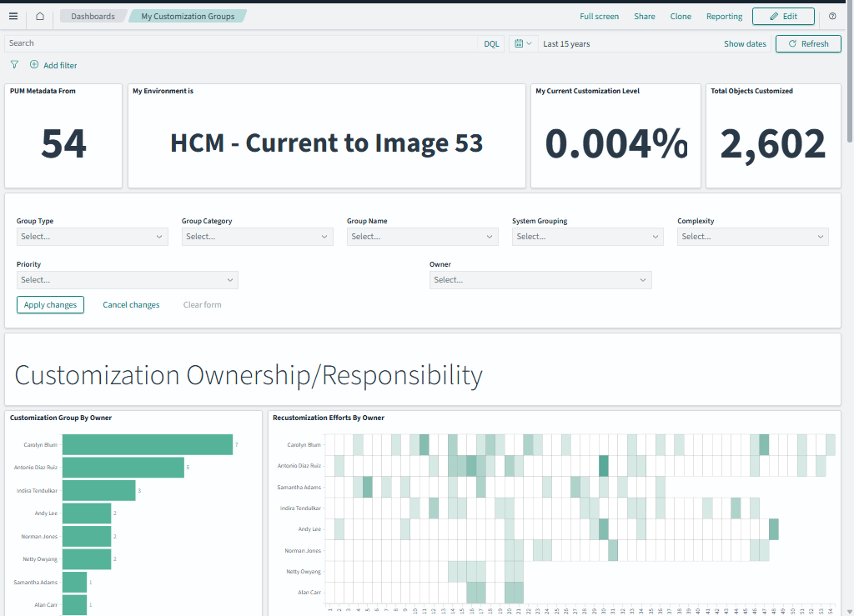This screenshot has height=616, width=854.
Task: Click the Andy Lee bar in owner chart
Action: 87,513
